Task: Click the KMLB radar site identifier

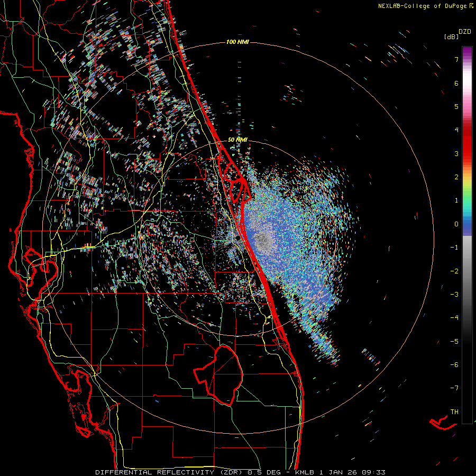Action: point(305,472)
